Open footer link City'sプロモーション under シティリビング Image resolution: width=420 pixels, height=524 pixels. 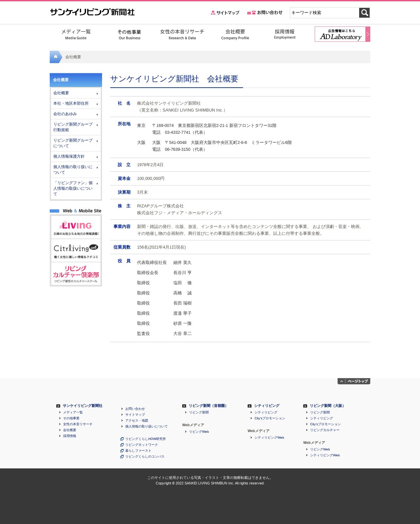[x=270, y=418]
